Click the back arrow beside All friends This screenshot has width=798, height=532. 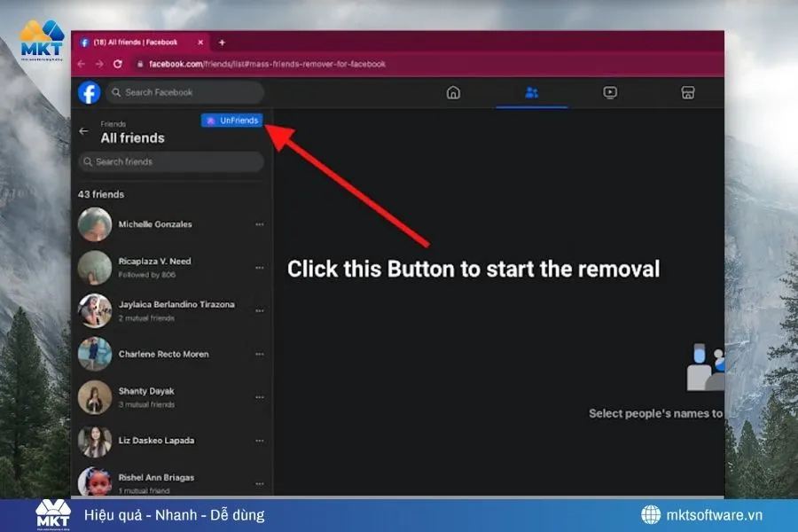tap(84, 131)
